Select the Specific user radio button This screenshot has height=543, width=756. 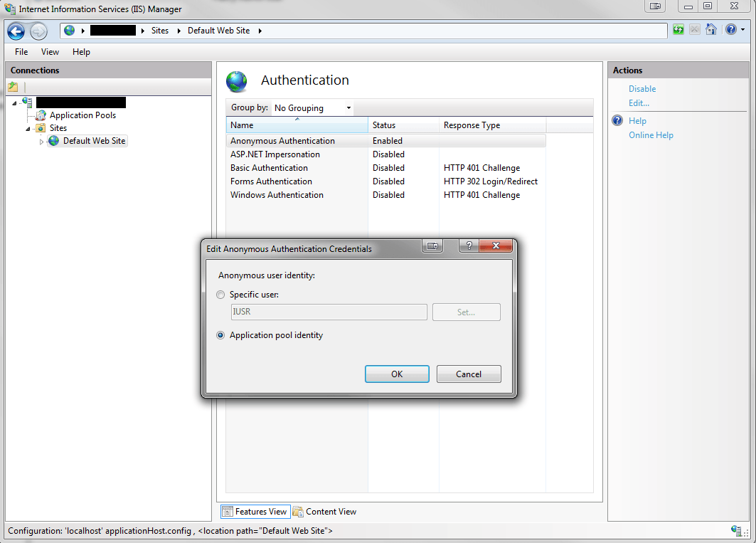(x=221, y=295)
